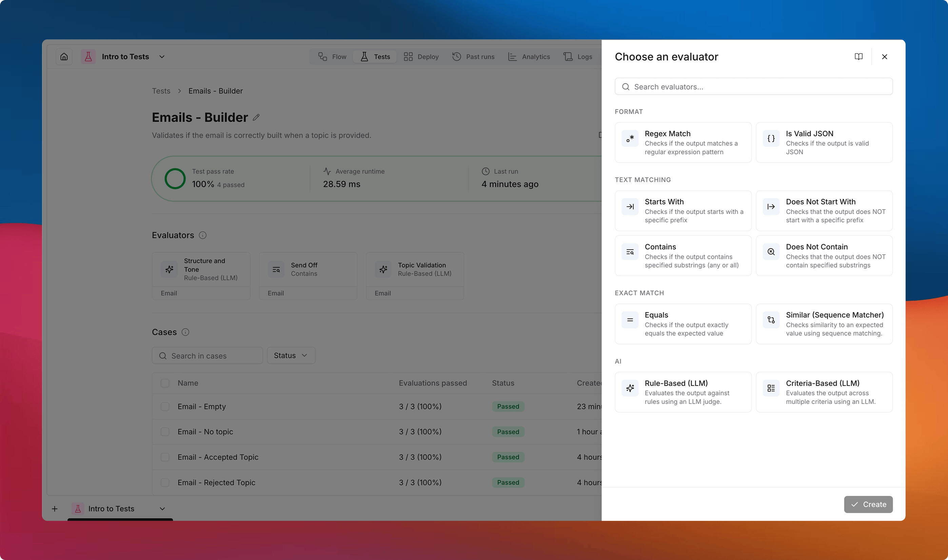
Task: Choose the Does Not Contain evaluator card
Action: tap(824, 256)
